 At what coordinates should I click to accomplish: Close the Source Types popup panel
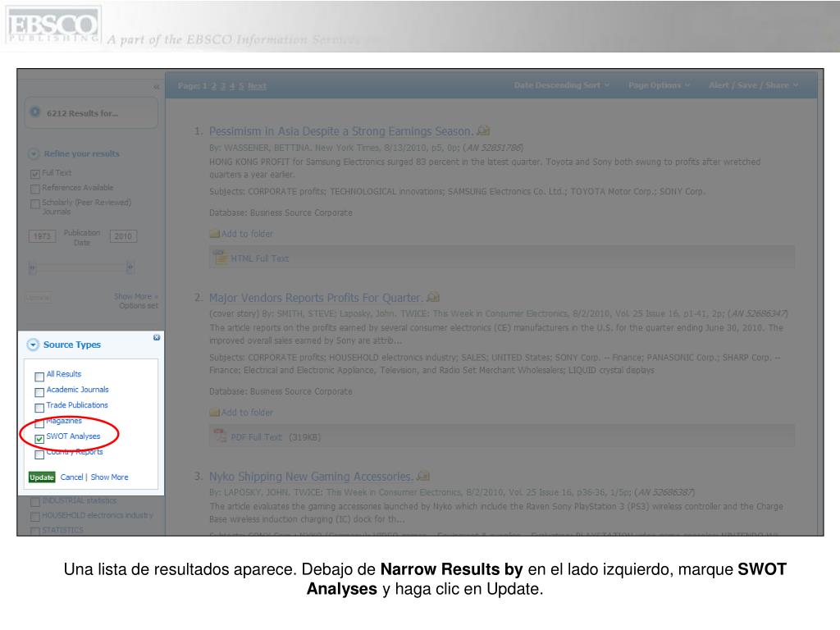pos(157,337)
